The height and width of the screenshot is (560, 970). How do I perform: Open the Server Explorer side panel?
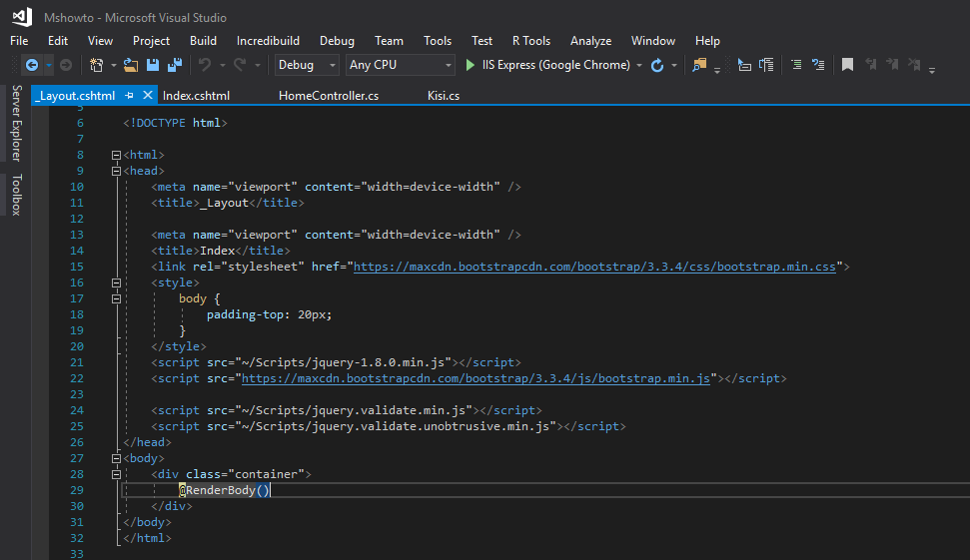tap(17, 123)
